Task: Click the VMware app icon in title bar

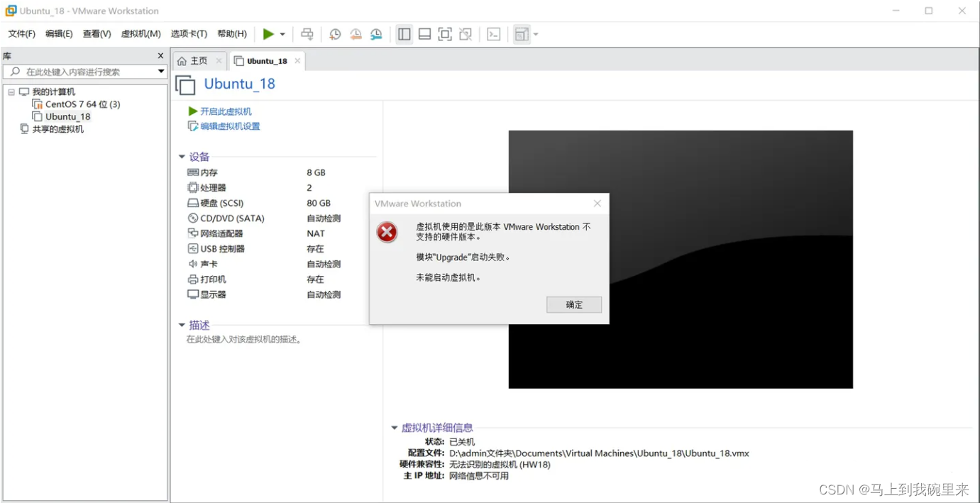Action: point(11,11)
